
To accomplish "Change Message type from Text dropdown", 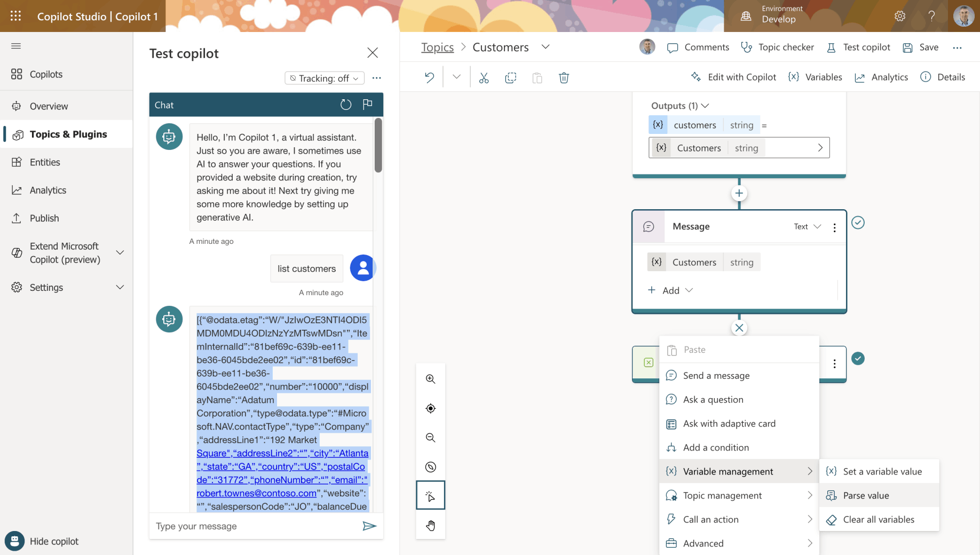I will tap(808, 227).
